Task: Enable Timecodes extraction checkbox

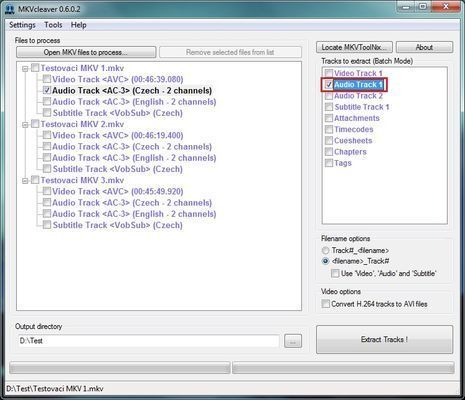Action: [329, 129]
